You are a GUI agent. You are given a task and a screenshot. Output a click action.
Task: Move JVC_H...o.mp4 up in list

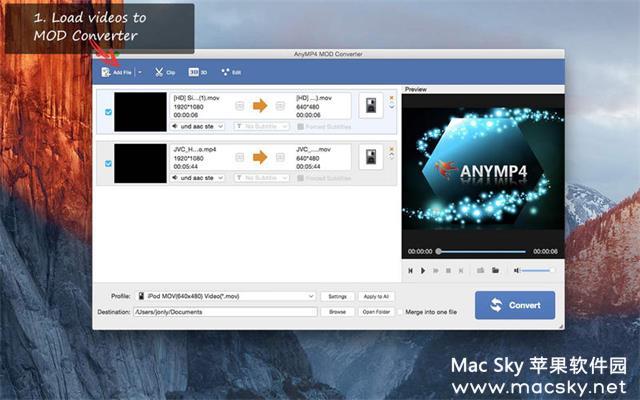pos(391,156)
